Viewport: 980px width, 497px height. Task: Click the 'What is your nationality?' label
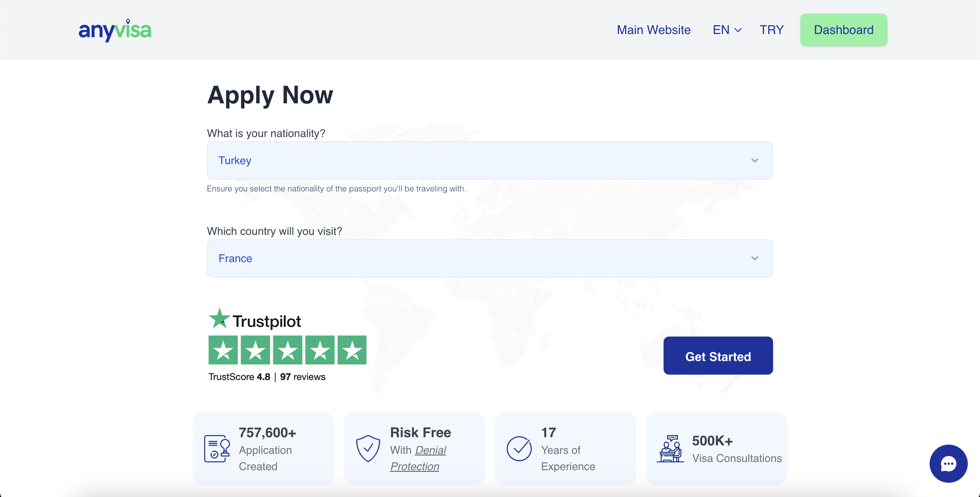pos(266,133)
